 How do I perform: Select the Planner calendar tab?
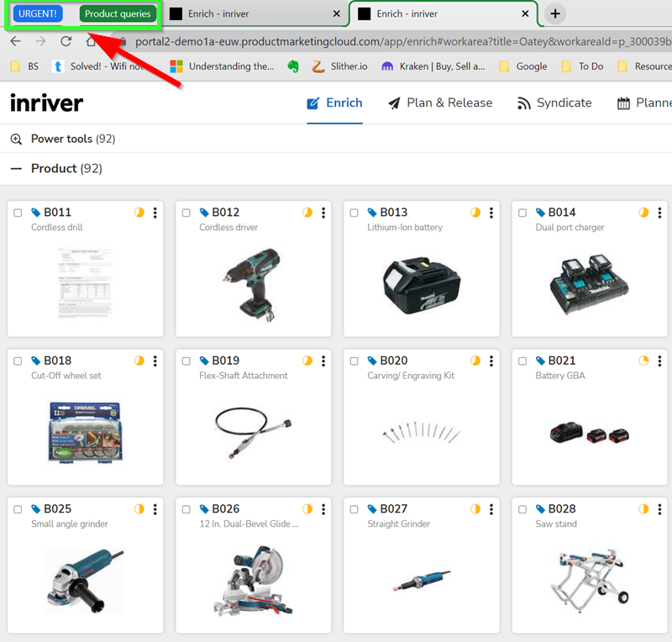644,103
